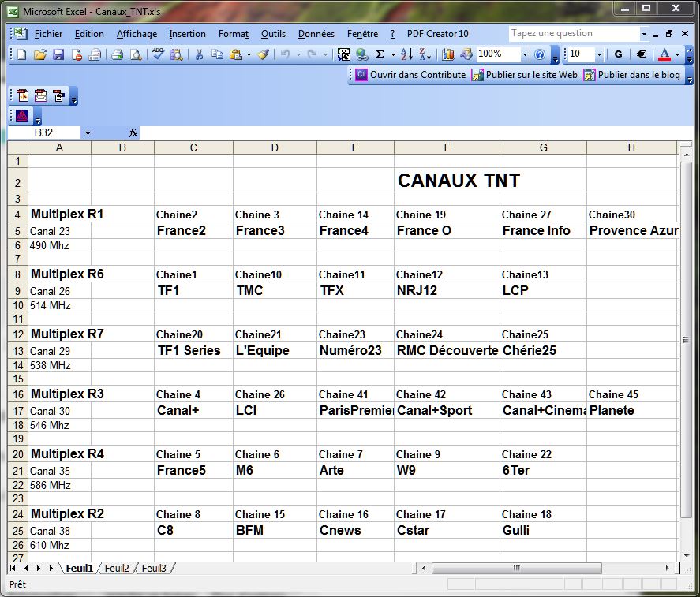
Task: Open the Fichier menu
Action: pyautogui.click(x=48, y=34)
